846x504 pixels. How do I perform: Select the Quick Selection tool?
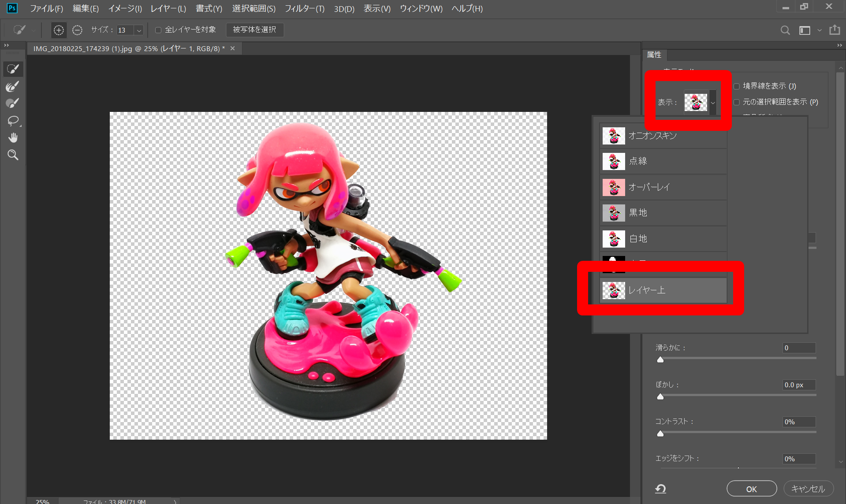click(x=13, y=69)
